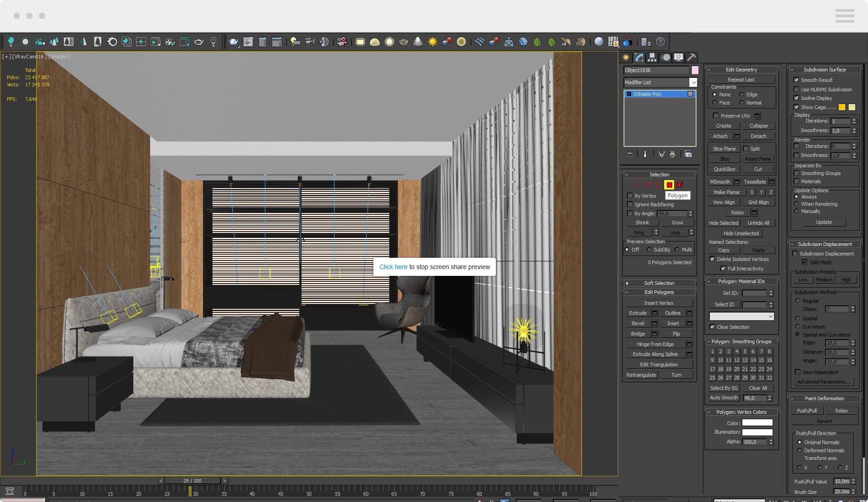Click the V-Ray dome light icon
Screen dimensions: 868x502
click(375, 42)
